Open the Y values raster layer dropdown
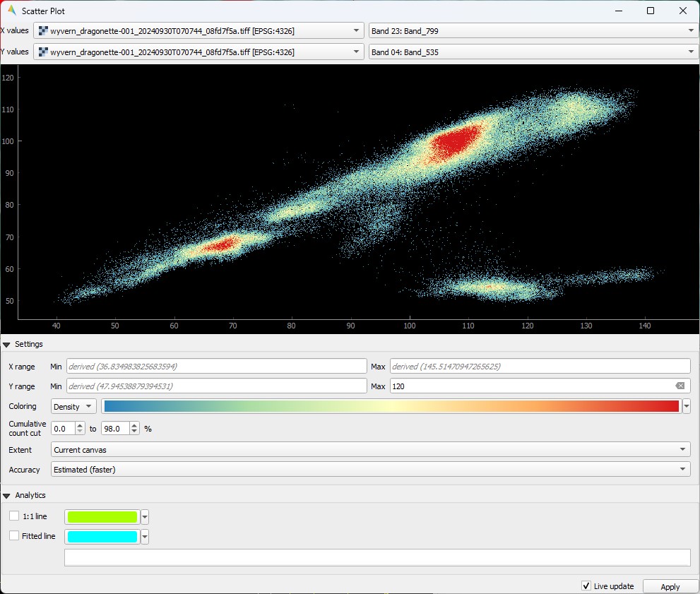The width and height of the screenshot is (700, 594). tap(199, 52)
